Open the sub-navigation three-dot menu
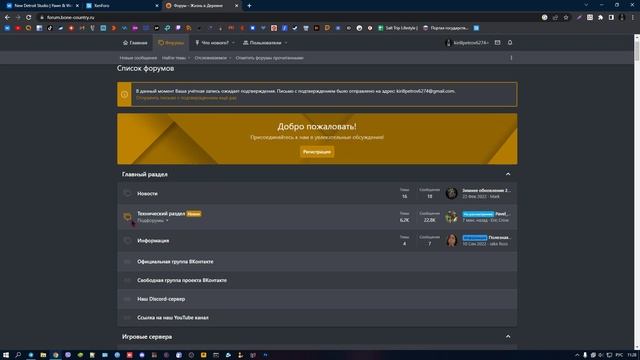640x360 pixels. click(511, 58)
